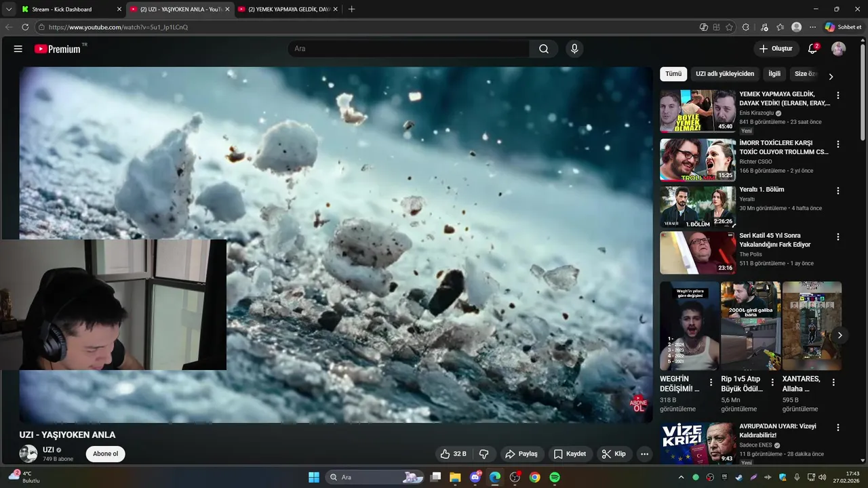The image size is (868, 488).
Task: Like the video with 32 B likes
Action: click(x=454, y=454)
